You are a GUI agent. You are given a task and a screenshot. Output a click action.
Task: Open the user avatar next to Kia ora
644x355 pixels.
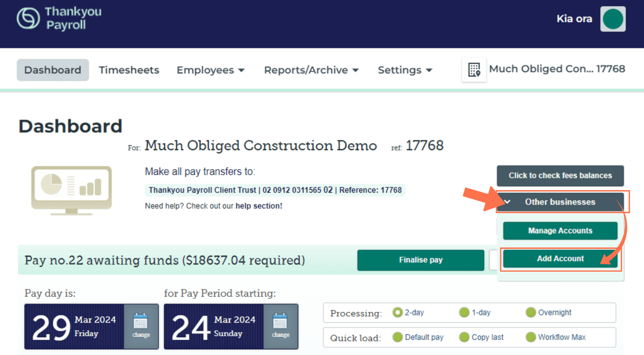pos(613,19)
